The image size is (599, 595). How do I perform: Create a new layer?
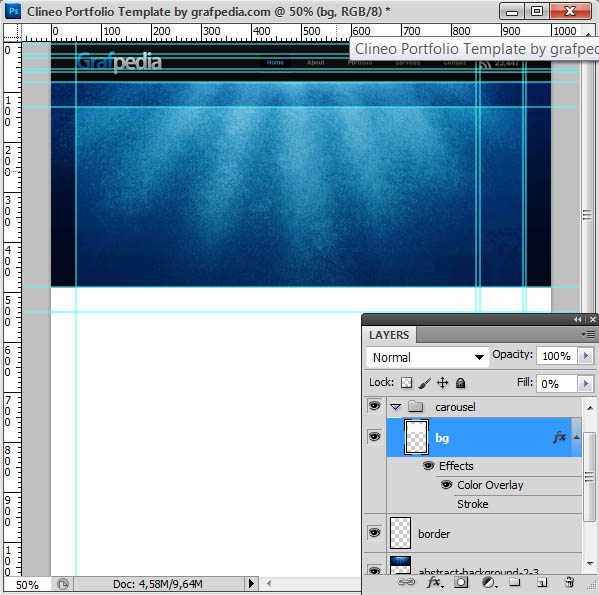[x=542, y=582]
